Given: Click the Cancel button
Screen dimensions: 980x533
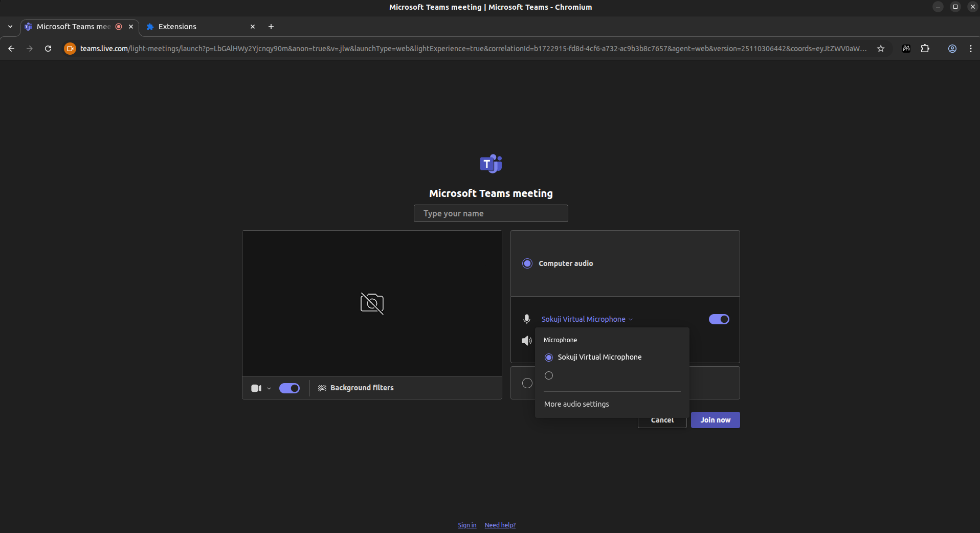Looking at the screenshot, I should coord(662,420).
